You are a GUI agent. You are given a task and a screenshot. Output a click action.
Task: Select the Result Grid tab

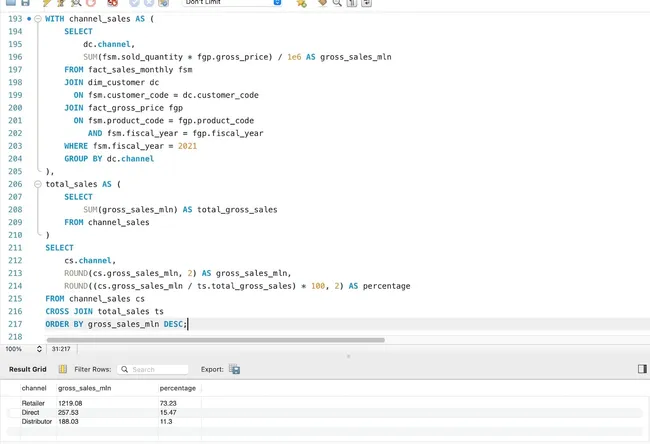tap(28, 369)
